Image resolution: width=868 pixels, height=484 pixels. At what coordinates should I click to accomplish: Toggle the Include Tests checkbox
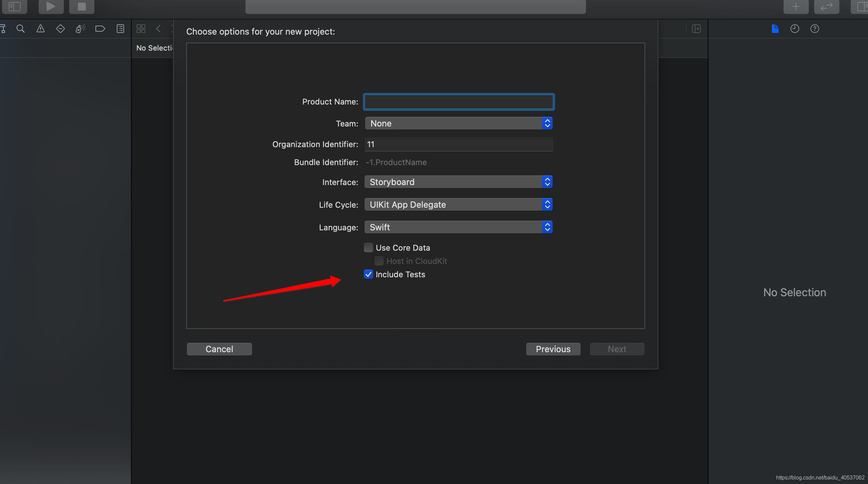tap(368, 274)
